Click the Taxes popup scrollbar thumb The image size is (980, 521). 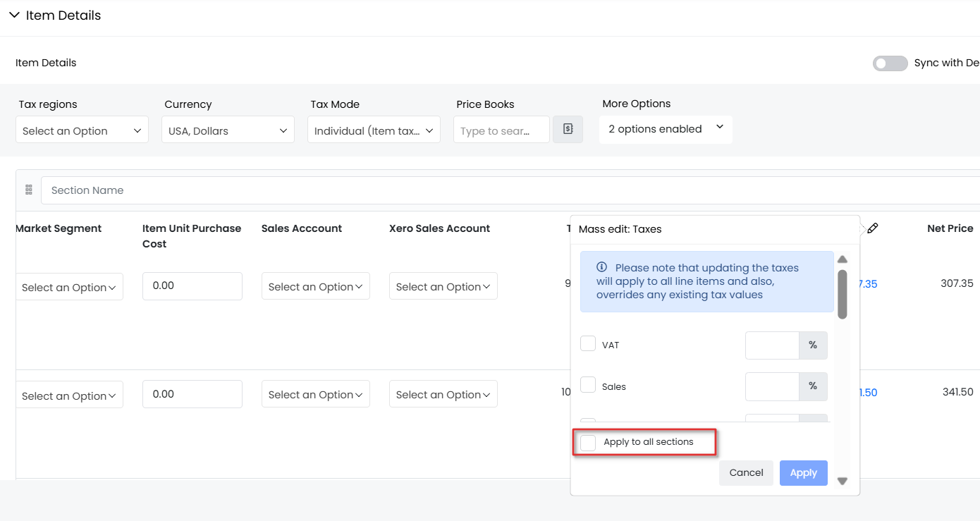pos(842,294)
